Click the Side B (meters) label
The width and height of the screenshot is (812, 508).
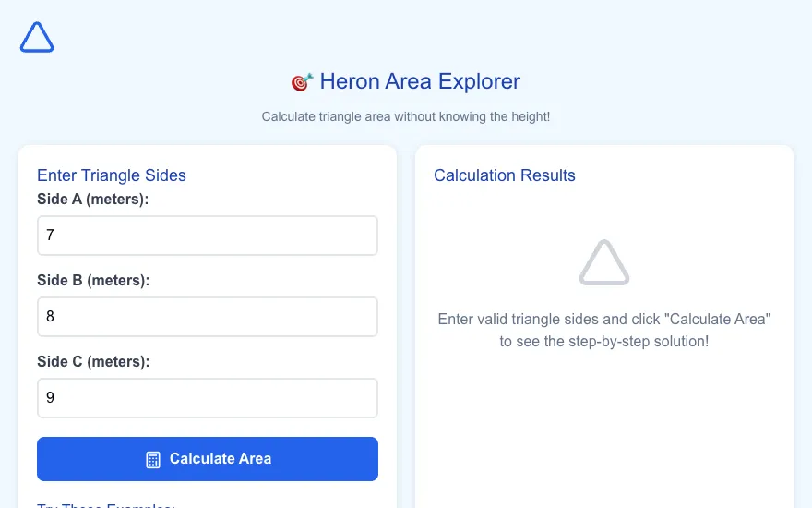(93, 281)
